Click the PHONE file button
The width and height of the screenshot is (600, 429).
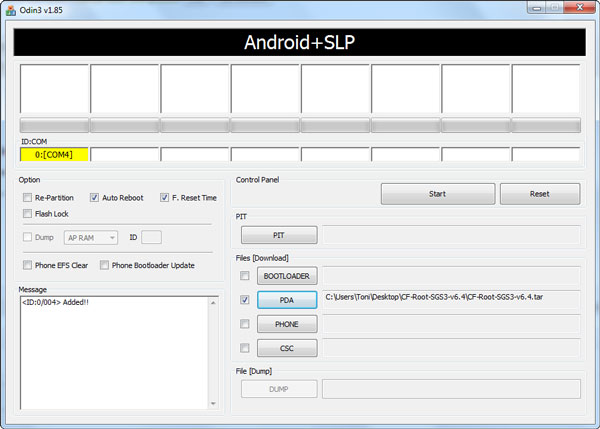pyautogui.click(x=287, y=324)
